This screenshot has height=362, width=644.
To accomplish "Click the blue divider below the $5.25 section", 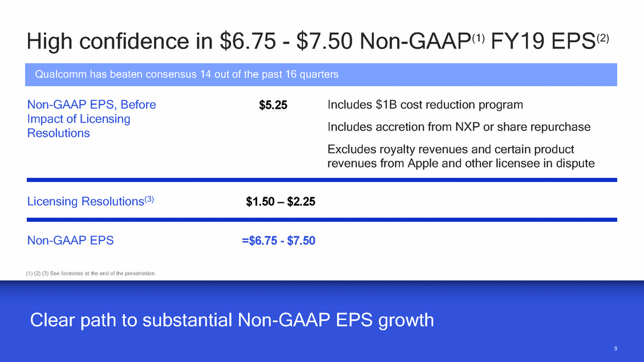I will [x=322, y=180].
